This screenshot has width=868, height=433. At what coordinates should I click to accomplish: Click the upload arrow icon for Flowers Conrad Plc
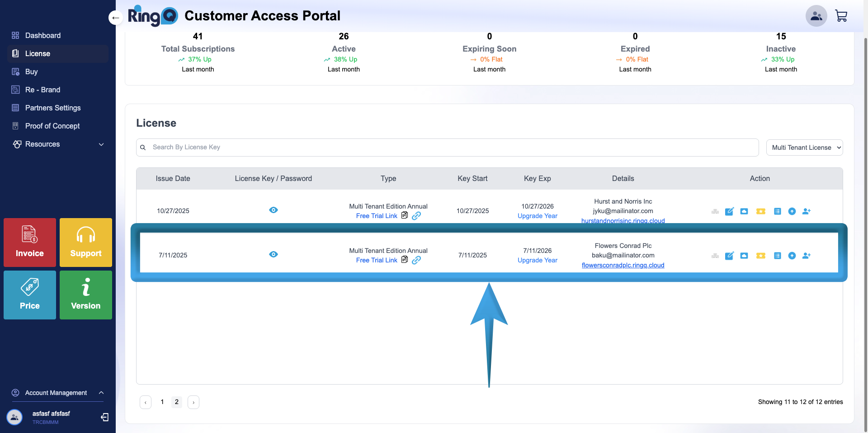[792, 256]
